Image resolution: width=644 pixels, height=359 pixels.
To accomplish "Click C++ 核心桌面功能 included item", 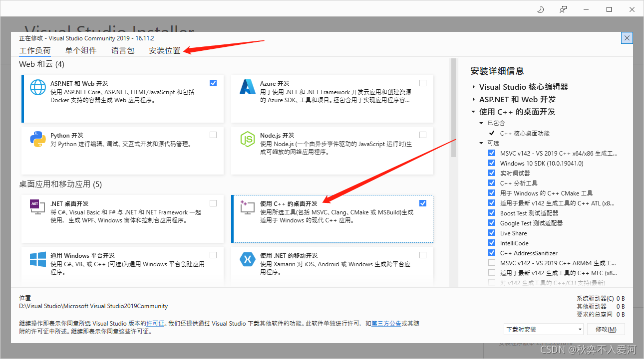I will point(525,133).
